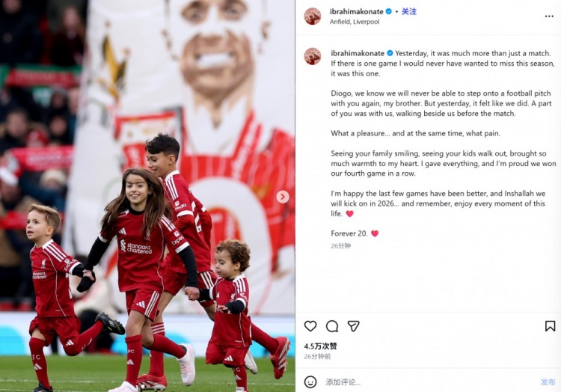Click caption timestamp 26分钟

[340, 245]
